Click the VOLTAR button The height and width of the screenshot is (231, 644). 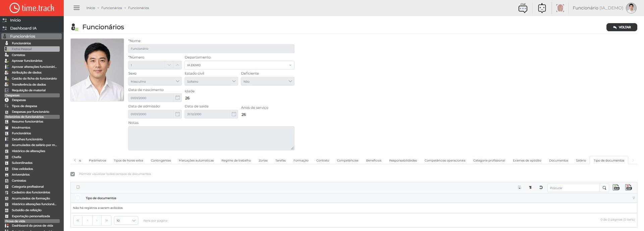point(622,27)
